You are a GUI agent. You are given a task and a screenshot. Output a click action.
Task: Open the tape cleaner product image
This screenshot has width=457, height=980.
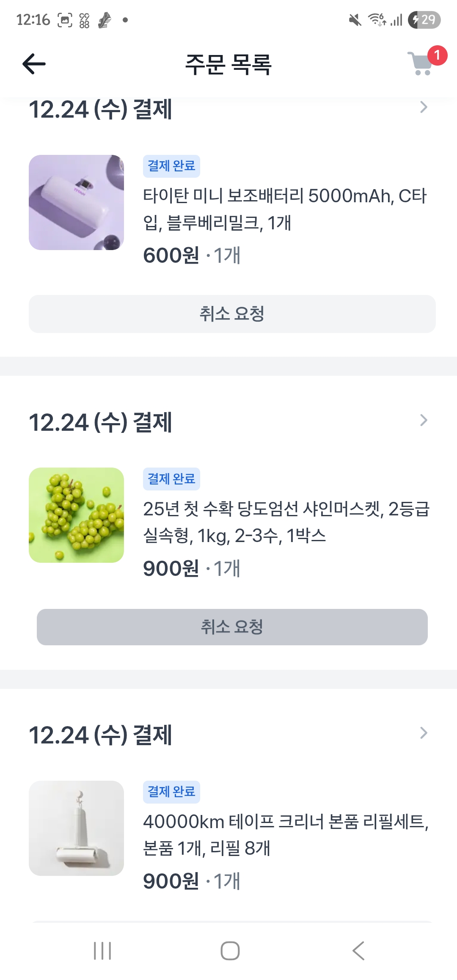[x=76, y=828]
